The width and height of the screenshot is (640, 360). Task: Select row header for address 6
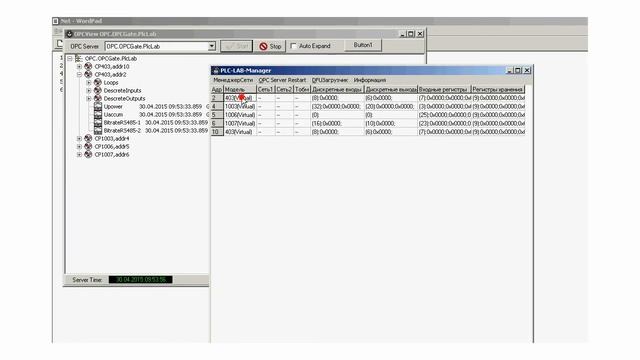tap(217, 123)
